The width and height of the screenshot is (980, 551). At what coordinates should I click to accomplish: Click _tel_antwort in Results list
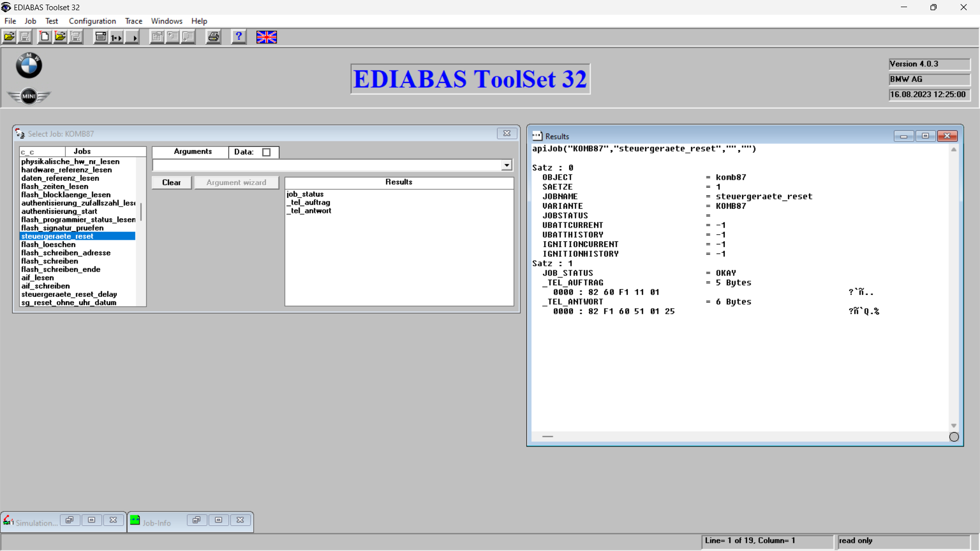pos(309,211)
